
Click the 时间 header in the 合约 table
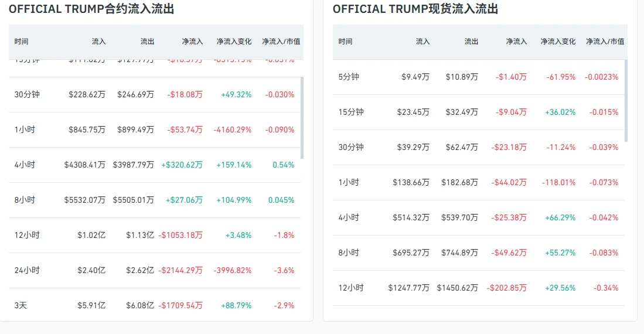[x=21, y=42]
